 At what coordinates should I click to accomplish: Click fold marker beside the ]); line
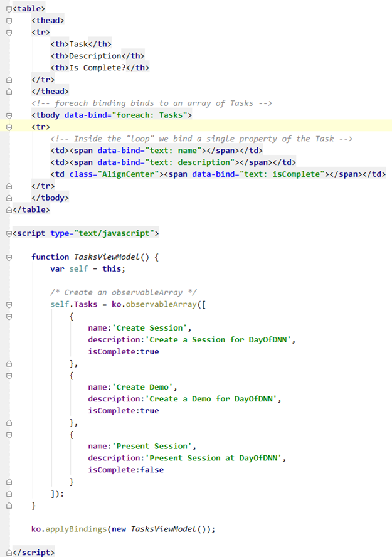coord(9,494)
